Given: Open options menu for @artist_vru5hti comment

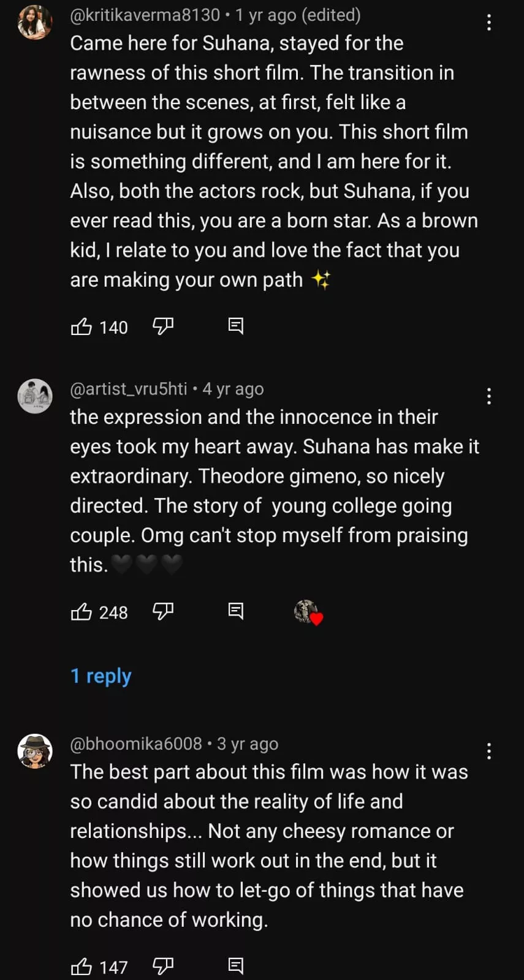Looking at the screenshot, I should point(488,396).
